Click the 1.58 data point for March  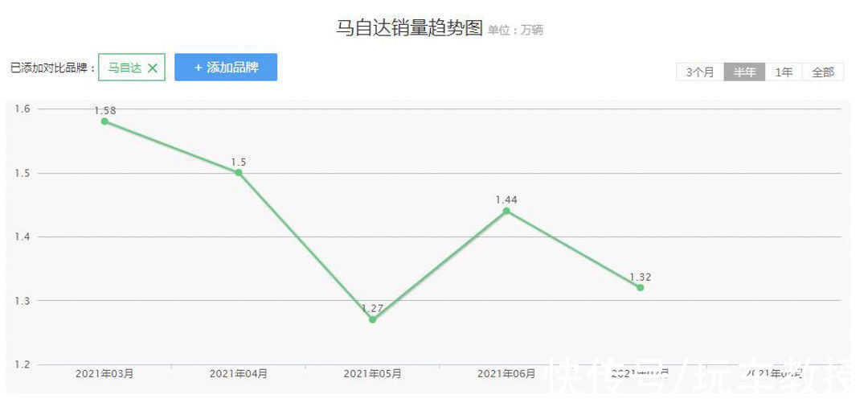pos(104,121)
